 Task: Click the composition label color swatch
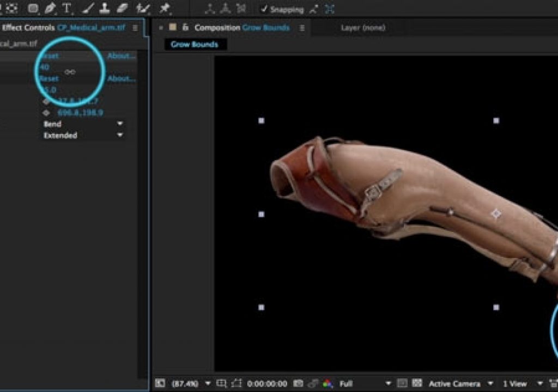tap(173, 27)
